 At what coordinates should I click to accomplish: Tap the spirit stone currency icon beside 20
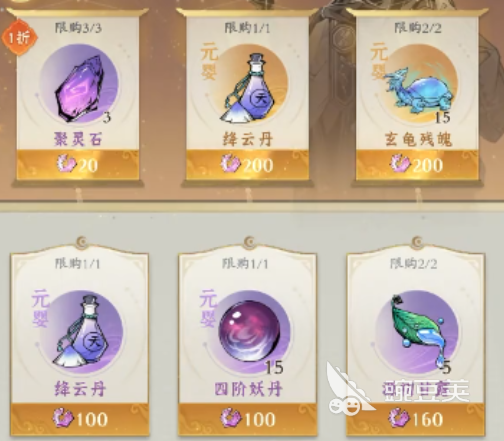pos(66,165)
